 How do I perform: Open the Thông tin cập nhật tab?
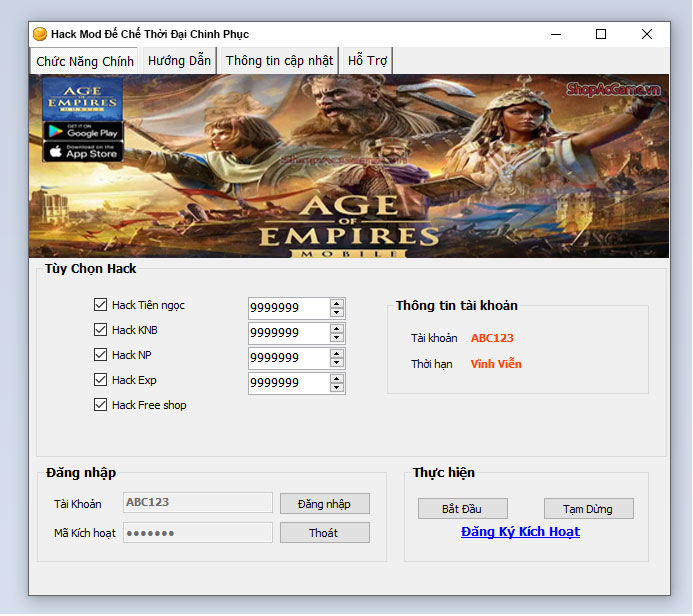279,61
